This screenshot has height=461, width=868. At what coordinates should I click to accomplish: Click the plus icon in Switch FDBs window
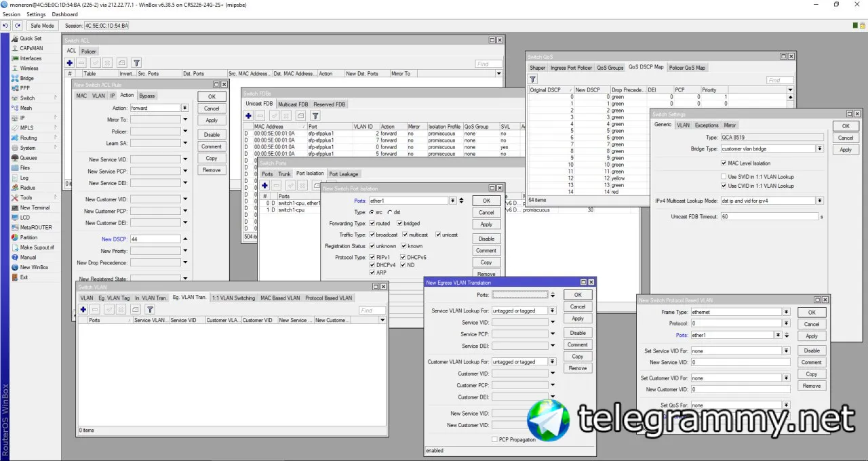pyautogui.click(x=249, y=116)
